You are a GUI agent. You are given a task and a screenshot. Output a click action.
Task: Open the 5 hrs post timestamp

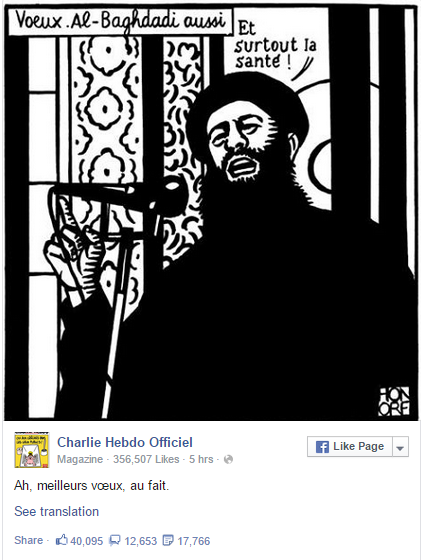[201, 459]
